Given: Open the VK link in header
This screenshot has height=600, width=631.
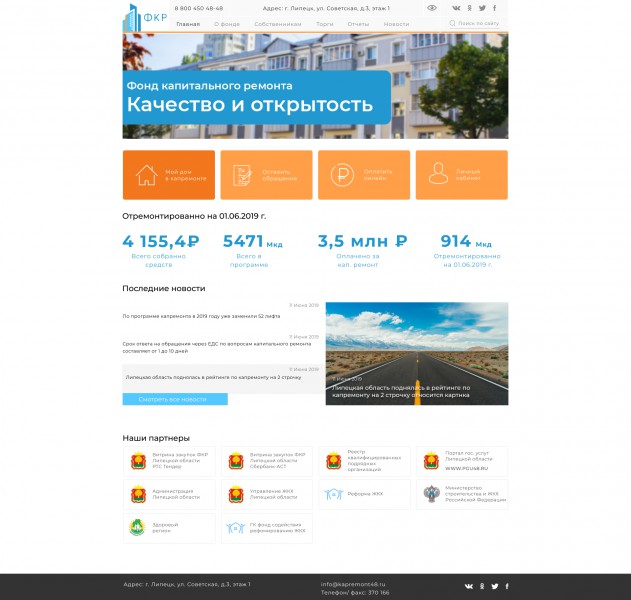Looking at the screenshot, I should (456, 8).
